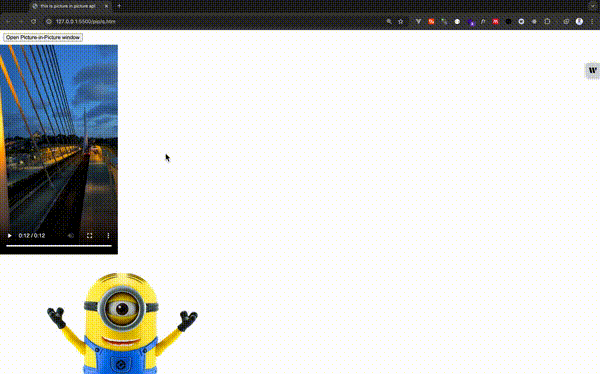Bookmark this page with the star
600x374 pixels.
401,21
